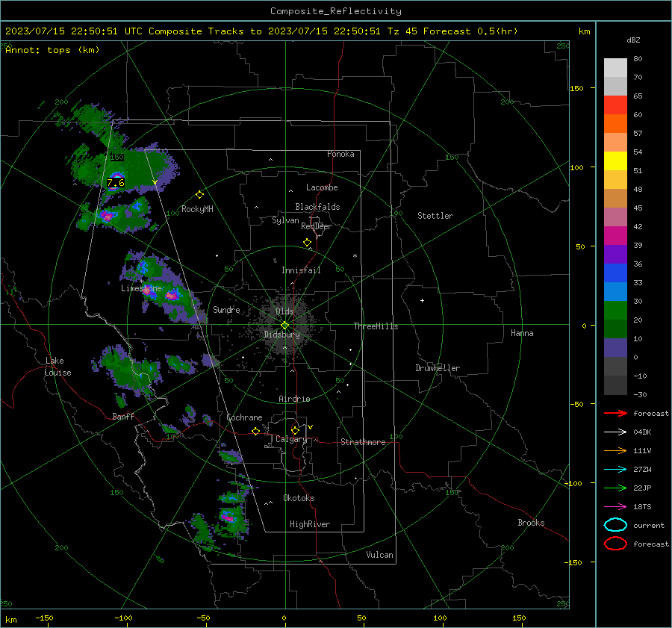Click the Lacombe town label

click(x=322, y=187)
